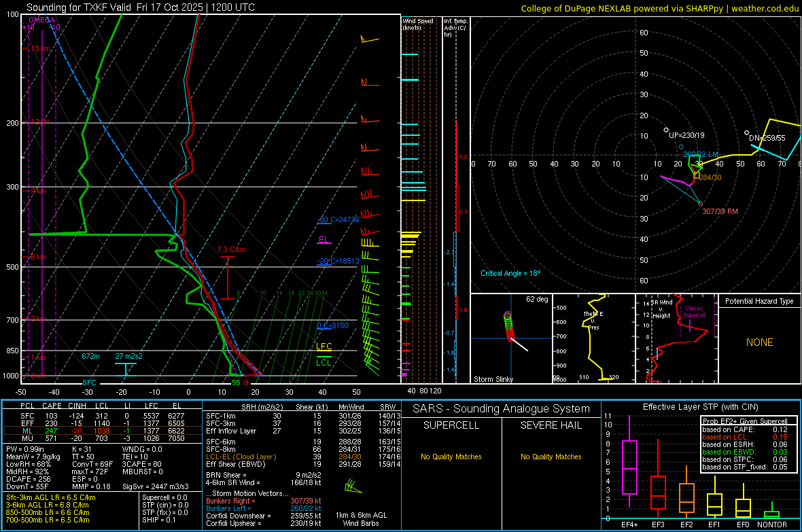This screenshot has width=802, height=532.
Task: Click the green 'based on EBWD: 0.03' line
Action: [745, 452]
